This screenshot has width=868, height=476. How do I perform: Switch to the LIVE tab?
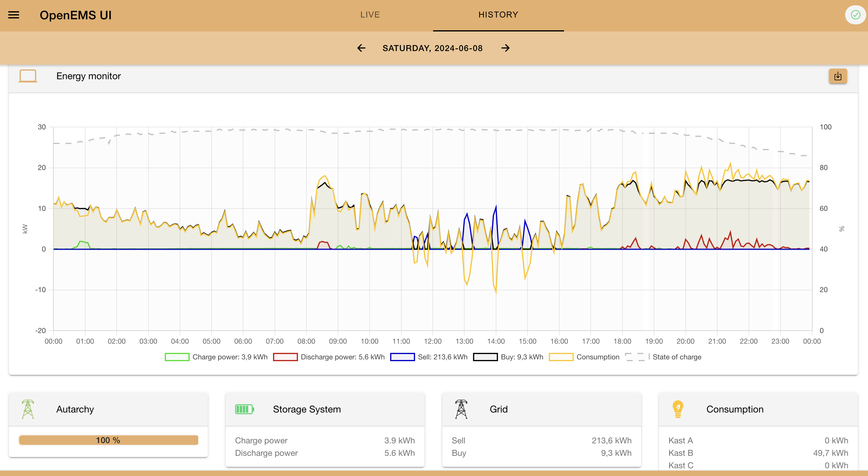point(370,15)
